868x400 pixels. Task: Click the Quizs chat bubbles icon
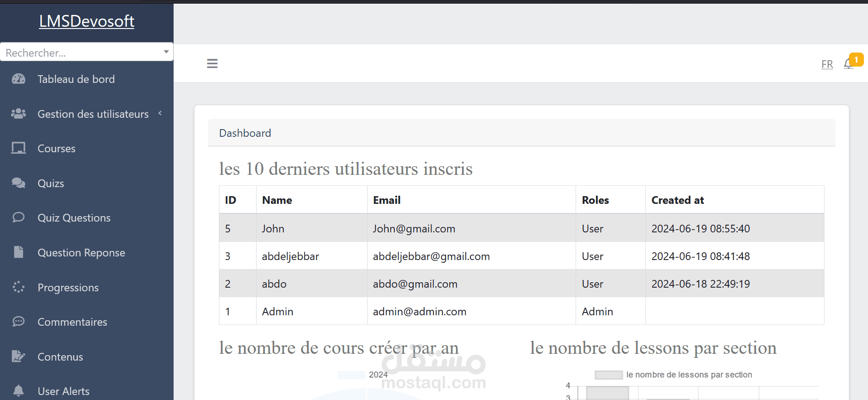tap(19, 183)
